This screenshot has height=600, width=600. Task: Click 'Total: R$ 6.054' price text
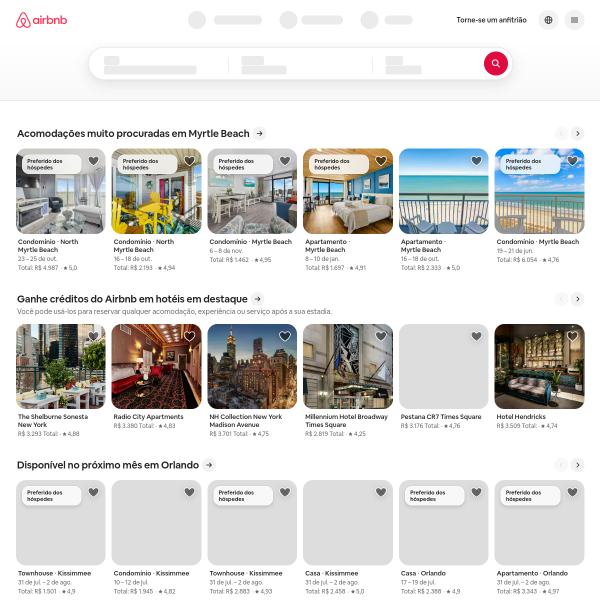coord(517,260)
